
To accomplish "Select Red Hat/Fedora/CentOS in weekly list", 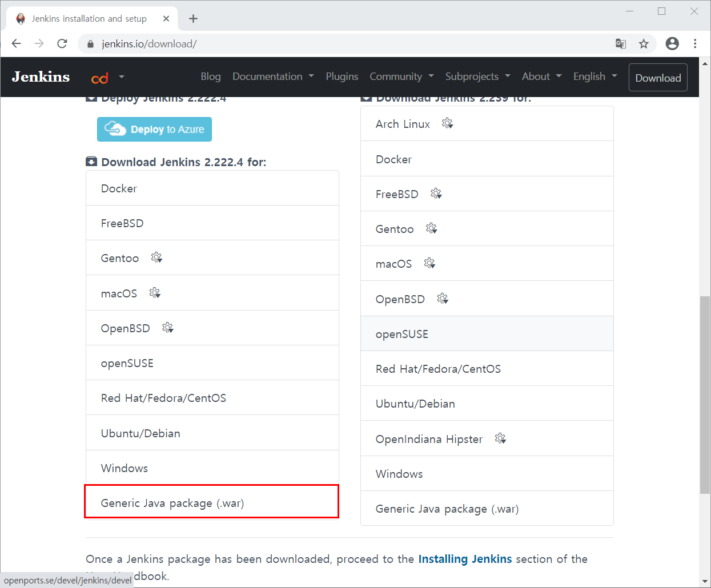I will click(x=487, y=369).
